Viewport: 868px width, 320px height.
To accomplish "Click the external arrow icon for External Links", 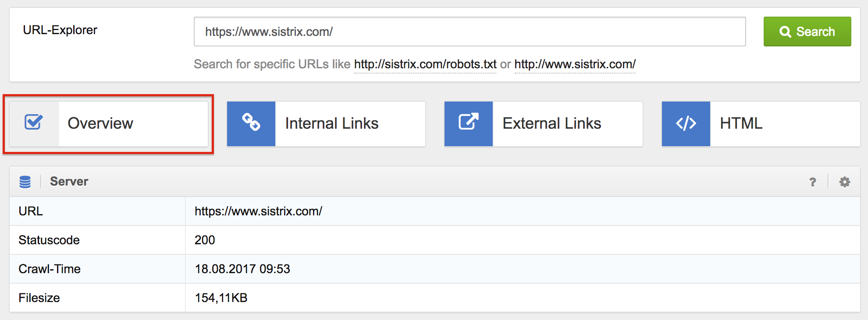I will point(468,123).
